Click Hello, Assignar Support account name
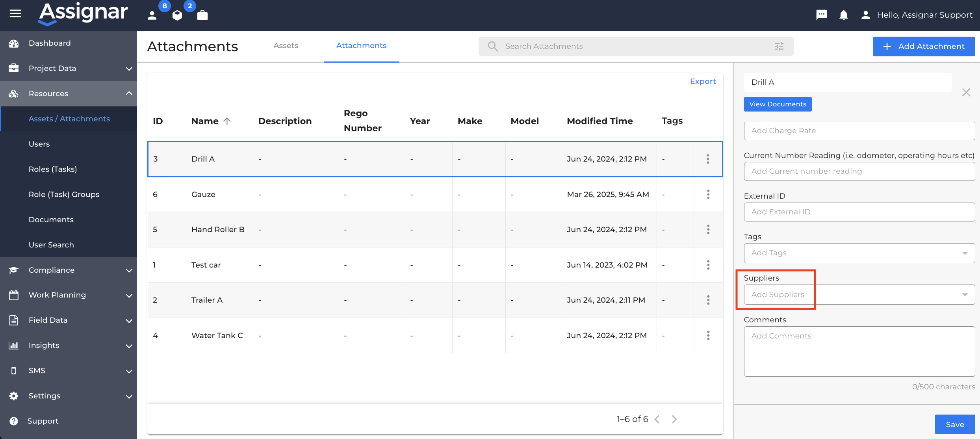 click(924, 15)
